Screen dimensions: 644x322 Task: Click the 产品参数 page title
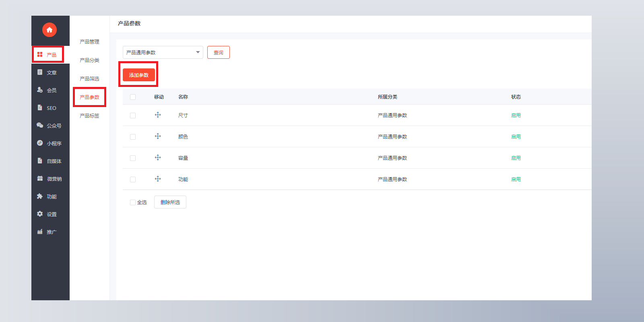(129, 24)
